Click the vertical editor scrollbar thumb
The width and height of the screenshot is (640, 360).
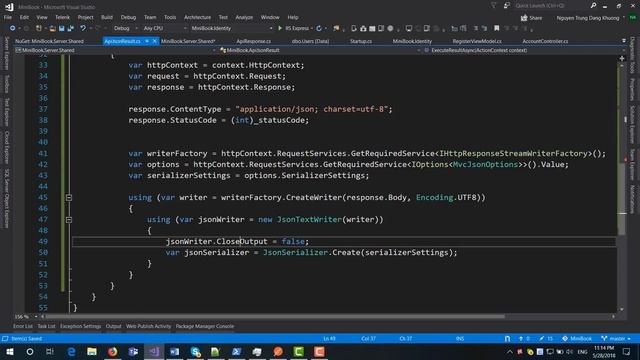[622, 198]
